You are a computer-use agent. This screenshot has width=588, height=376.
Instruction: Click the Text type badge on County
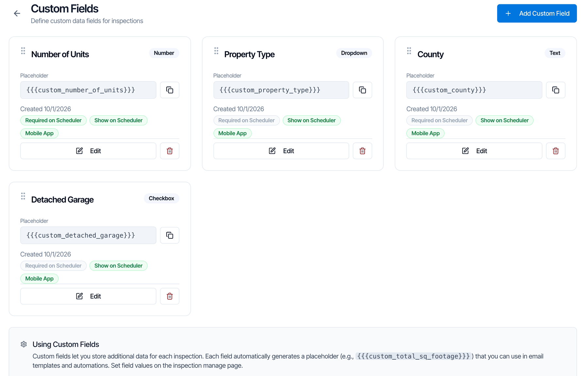click(x=555, y=53)
